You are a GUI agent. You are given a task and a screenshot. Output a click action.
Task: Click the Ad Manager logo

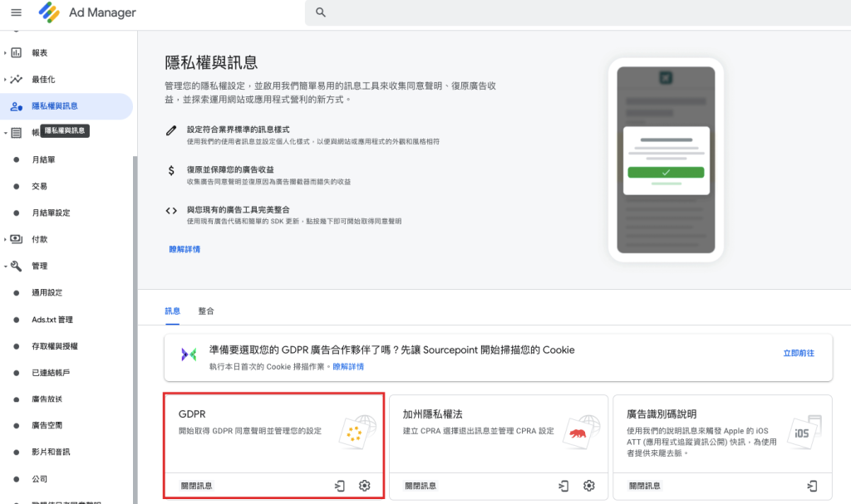point(49,12)
